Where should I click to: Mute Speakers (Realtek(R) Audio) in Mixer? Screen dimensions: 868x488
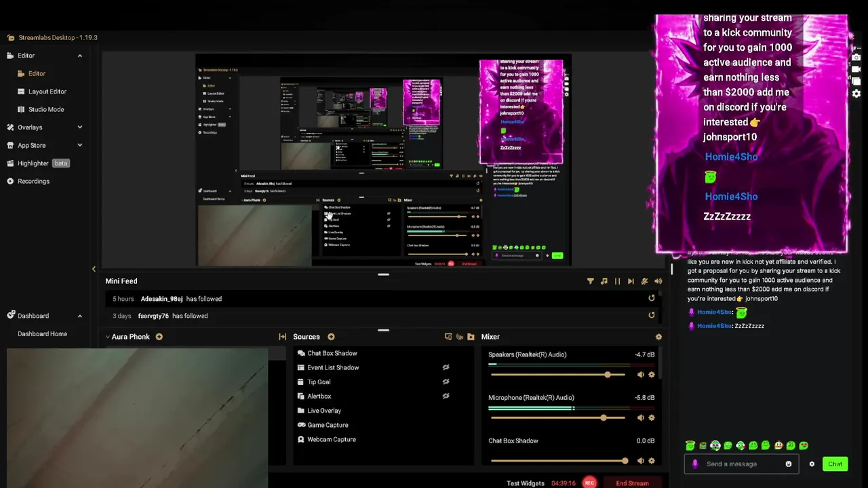[x=640, y=375]
